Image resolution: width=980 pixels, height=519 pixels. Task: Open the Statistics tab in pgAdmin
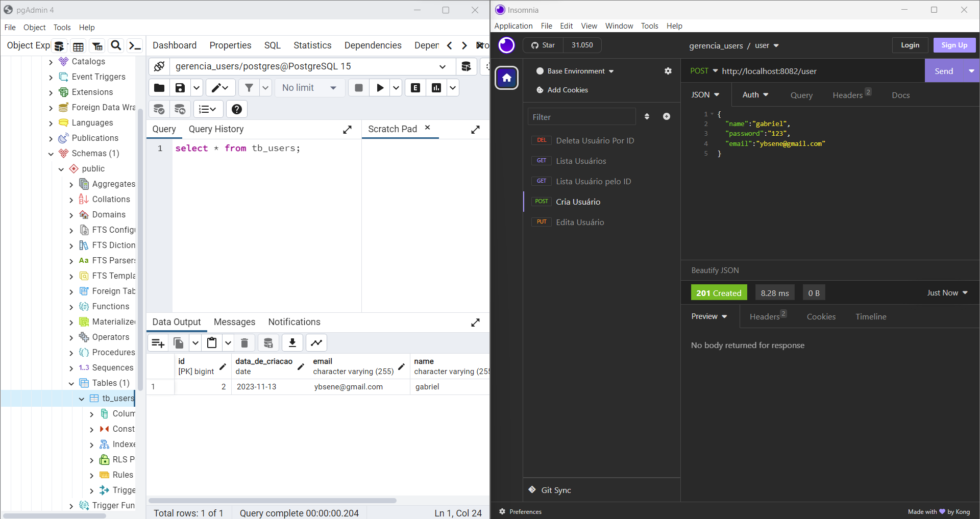pos(312,45)
